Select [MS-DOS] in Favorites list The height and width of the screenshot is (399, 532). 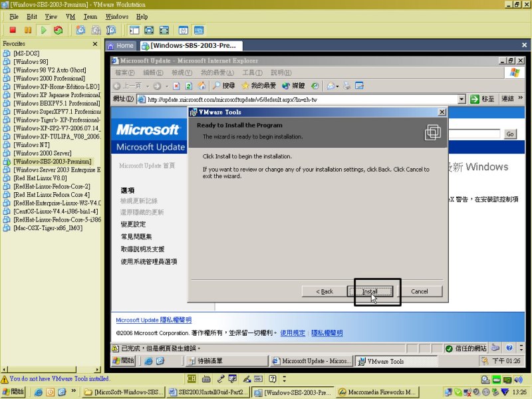[27, 53]
